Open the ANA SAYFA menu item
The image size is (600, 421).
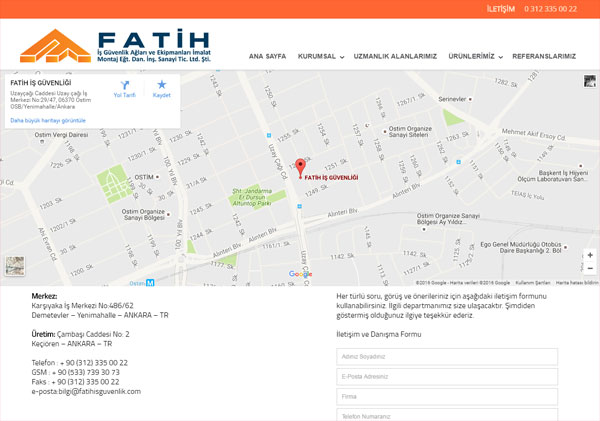tap(267, 56)
